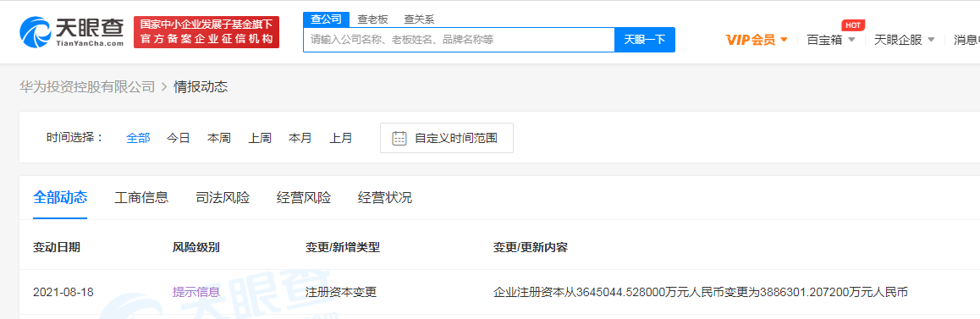Click the calendar icon in 自定义时间范围
Screen dimensions: 980x319
[x=399, y=138]
